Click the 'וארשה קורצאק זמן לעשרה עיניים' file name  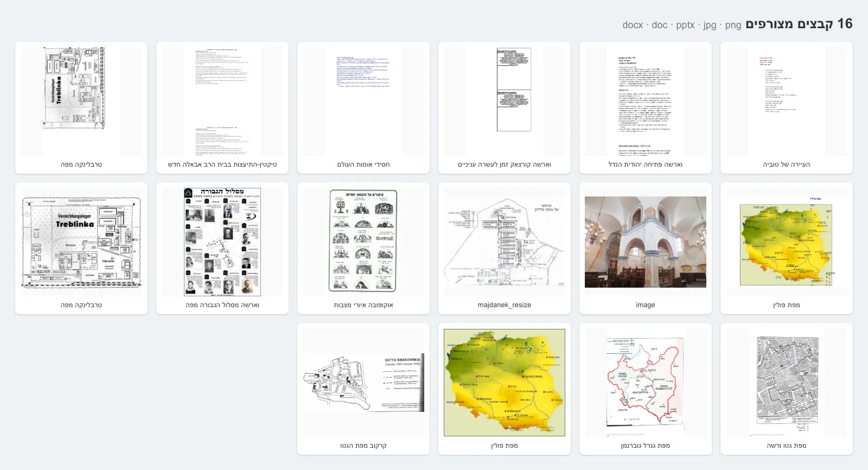pos(505,164)
